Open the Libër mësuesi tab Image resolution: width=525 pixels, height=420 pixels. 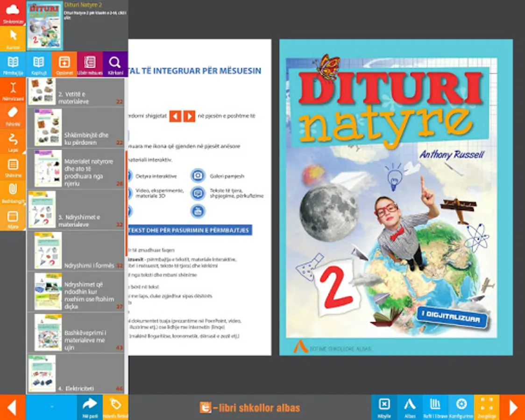point(90,64)
